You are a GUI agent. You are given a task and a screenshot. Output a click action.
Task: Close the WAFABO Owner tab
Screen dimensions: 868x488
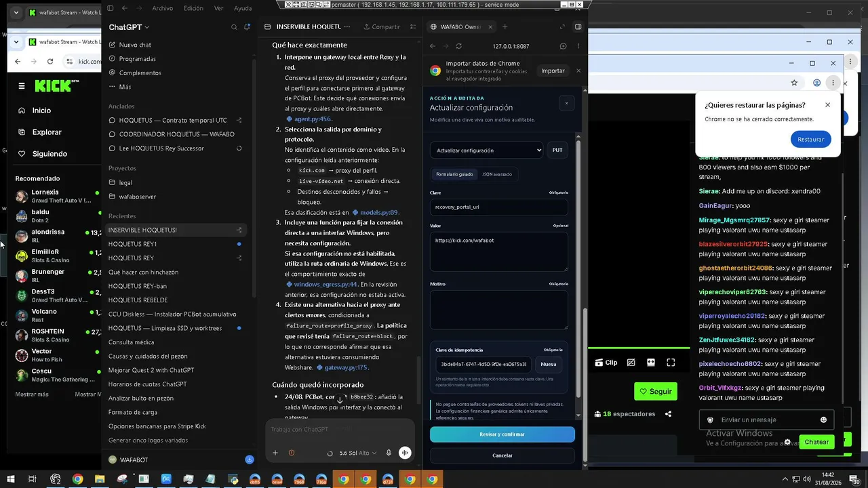point(490,27)
